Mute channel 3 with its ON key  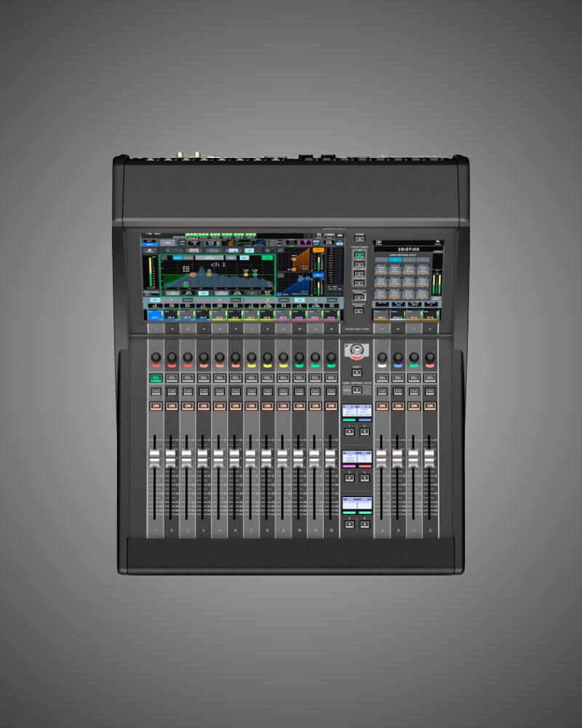[188, 405]
